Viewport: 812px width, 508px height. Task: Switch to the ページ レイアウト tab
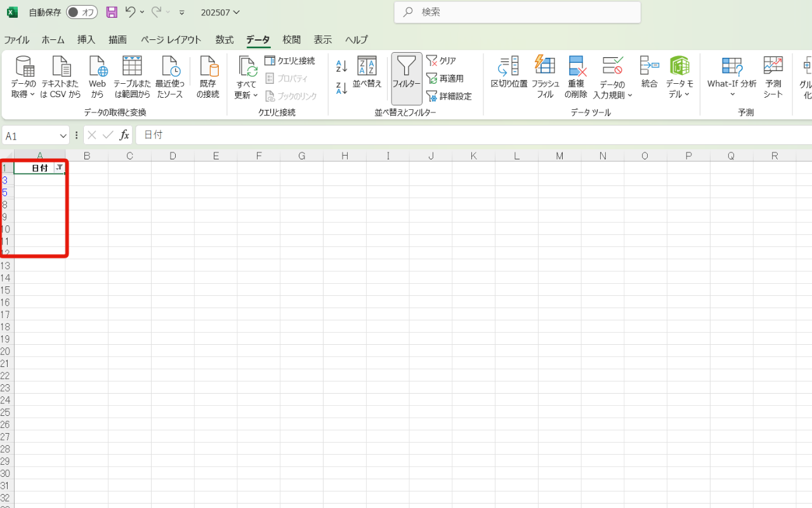coord(171,39)
